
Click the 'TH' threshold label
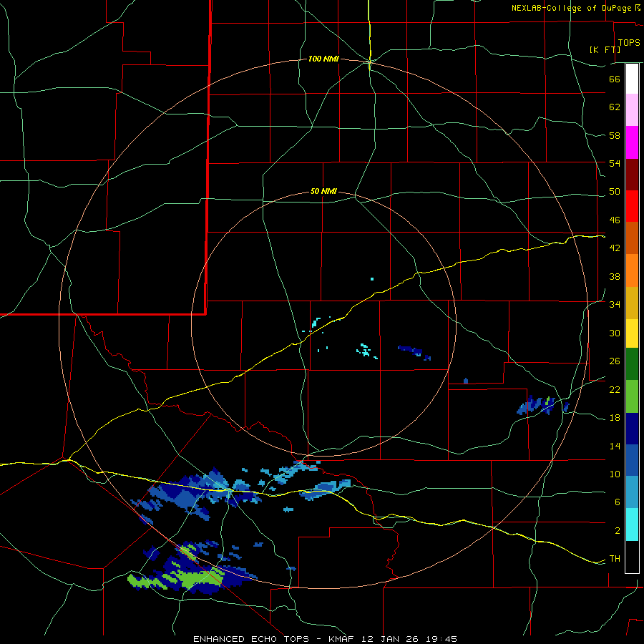tap(615, 559)
